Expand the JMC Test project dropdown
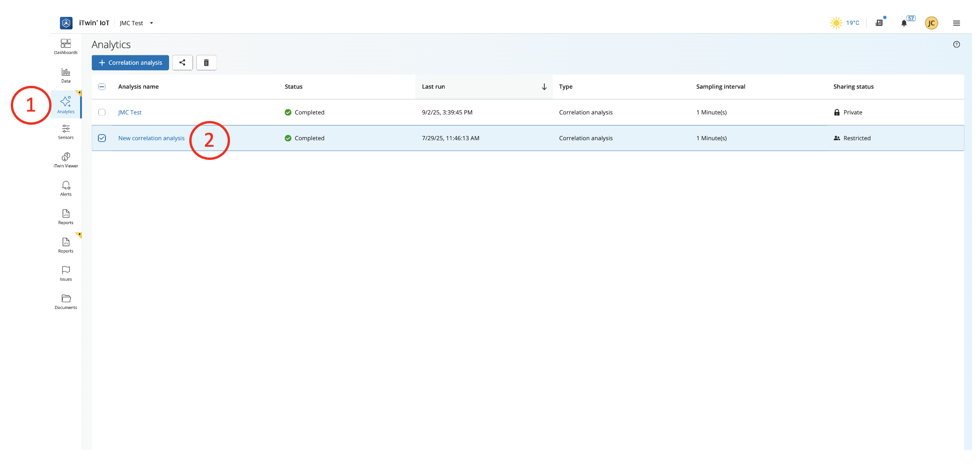980x468 pixels. pyautogui.click(x=151, y=23)
